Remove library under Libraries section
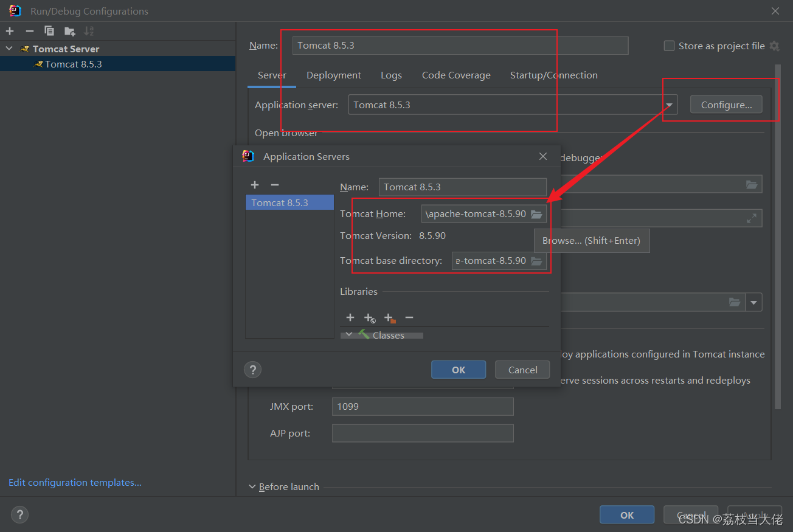This screenshot has height=532, width=793. 409,317
